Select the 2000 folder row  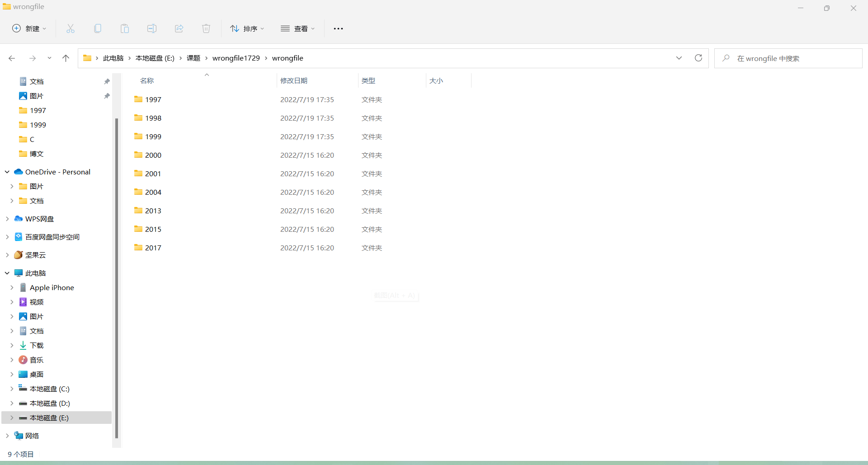[301, 155]
